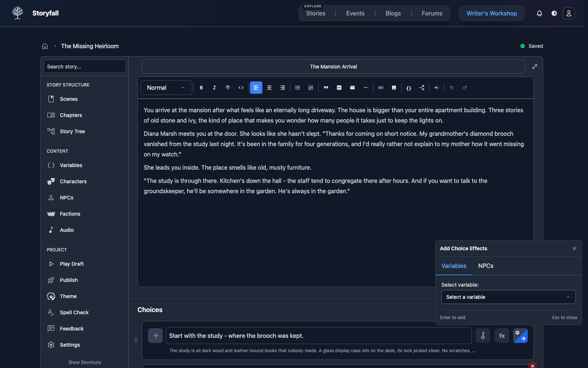The width and height of the screenshot is (588, 368).
Task: Toggle left text alignment
Action: [256, 88]
